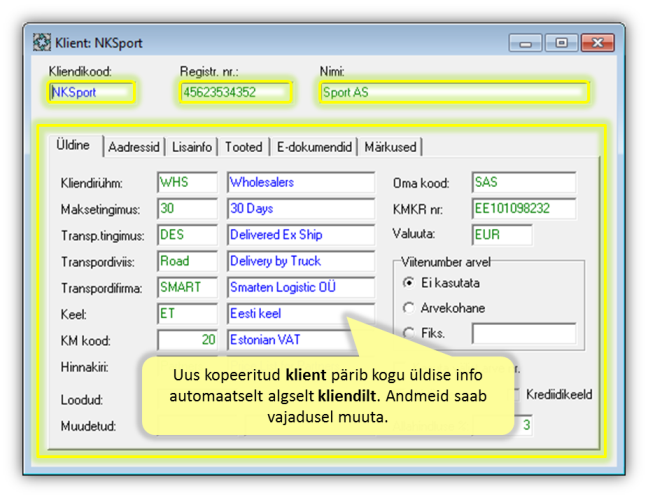648x498 pixels.
Task: Click the Valuuta field EUR
Action: tap(502, 235)
